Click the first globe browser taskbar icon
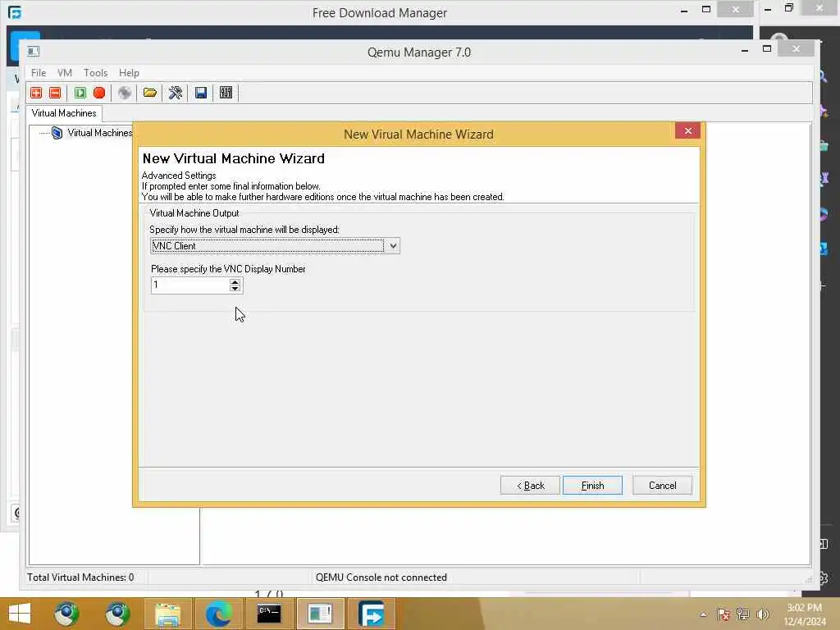 pos(66,614)
